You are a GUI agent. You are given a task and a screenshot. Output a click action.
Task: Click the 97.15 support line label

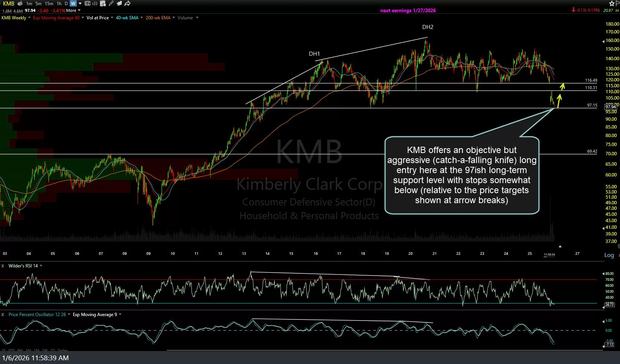pyautogui.click(x=592, y=105)
